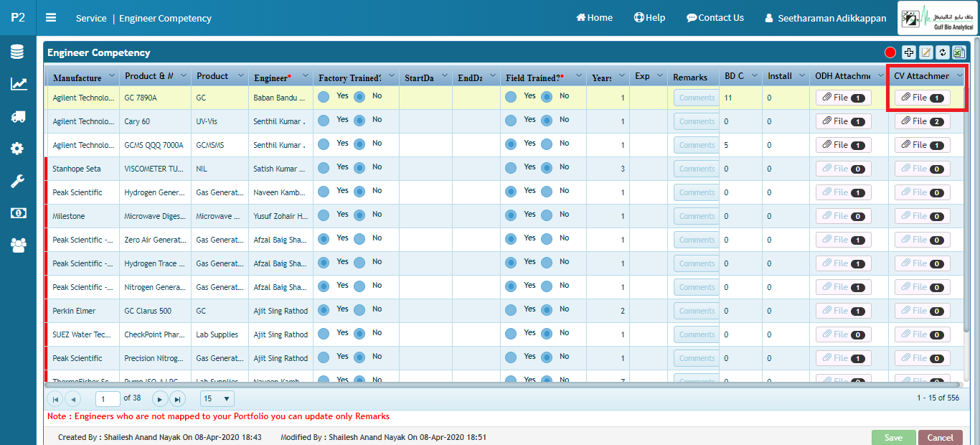The width and height of the screenshot is (980, 445).
Task: Click the page number input field
Action: coord(108,398)
